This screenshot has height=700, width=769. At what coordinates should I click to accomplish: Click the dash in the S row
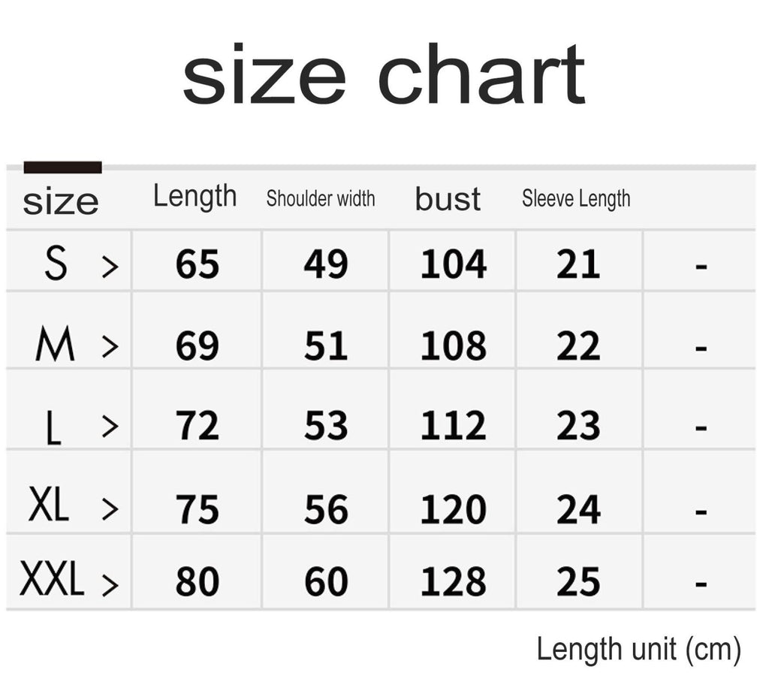click(701, 266)
